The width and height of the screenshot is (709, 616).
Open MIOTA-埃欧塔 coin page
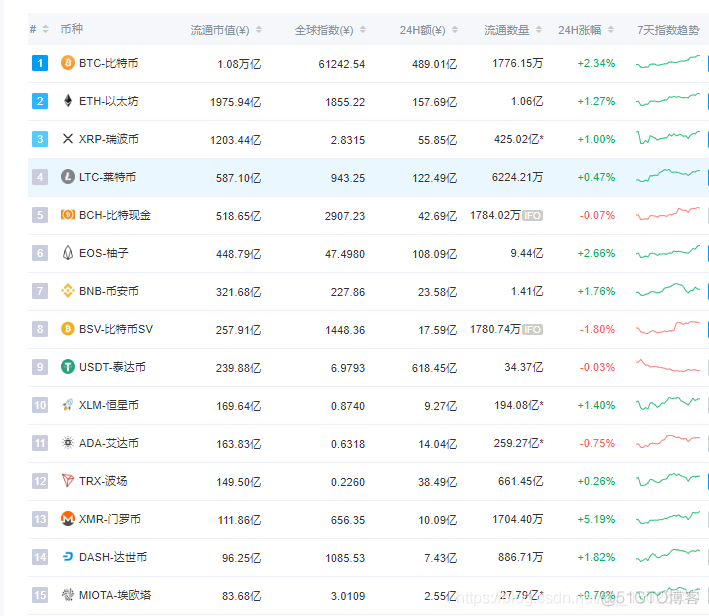(115, 595)
